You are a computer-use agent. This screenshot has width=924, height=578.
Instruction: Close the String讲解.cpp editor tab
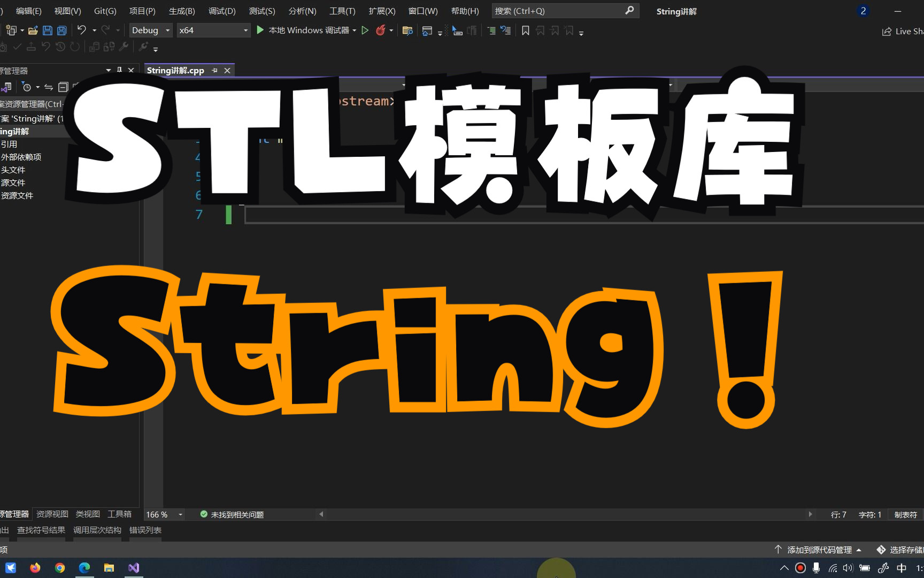pos(227,70)
